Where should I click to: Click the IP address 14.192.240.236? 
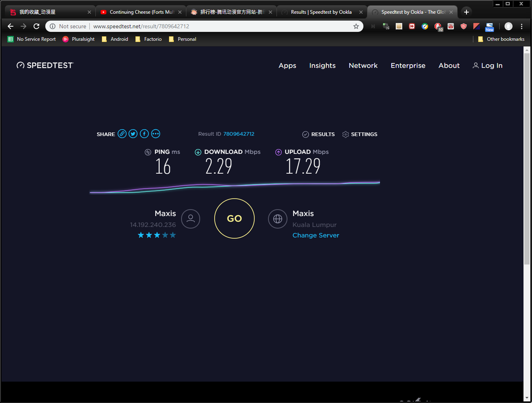coord(153,225)
